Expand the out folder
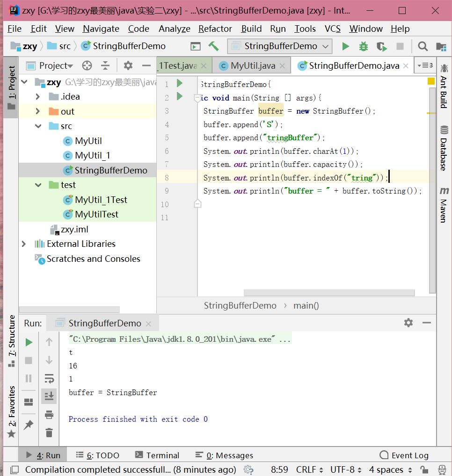The image size is (452, 476). (x=37, y=111)
